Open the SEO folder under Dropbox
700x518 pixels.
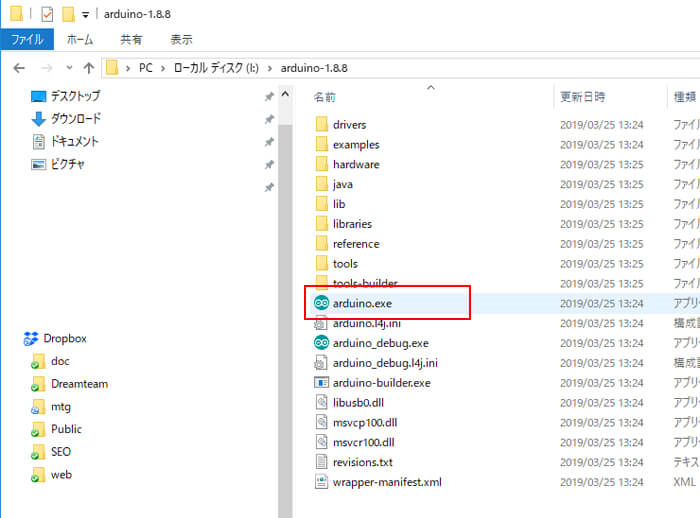(x=51, y=452)
